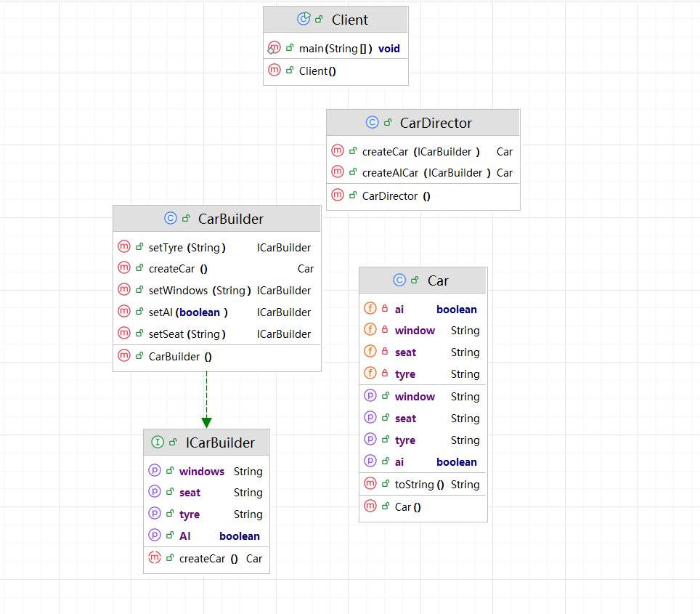Click the field icon beside ai boolean
This screenshot has width=700, height=614.
coord(370,309)
